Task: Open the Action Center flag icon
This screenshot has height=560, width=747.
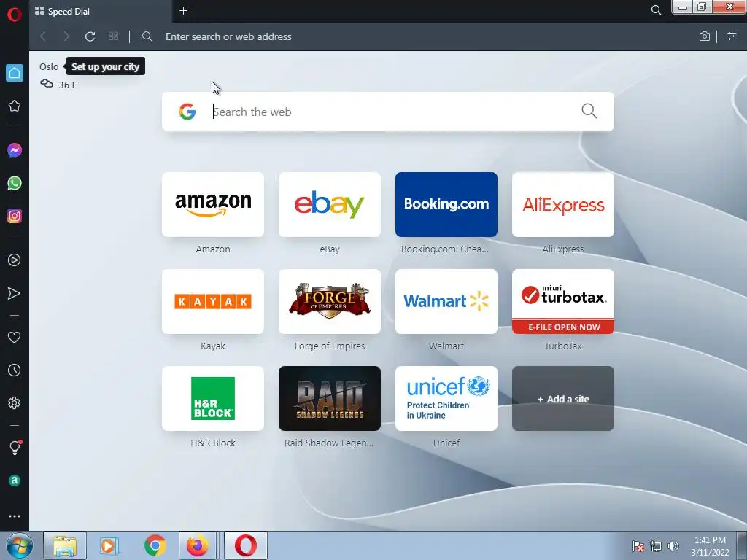Action: [638, 546]
